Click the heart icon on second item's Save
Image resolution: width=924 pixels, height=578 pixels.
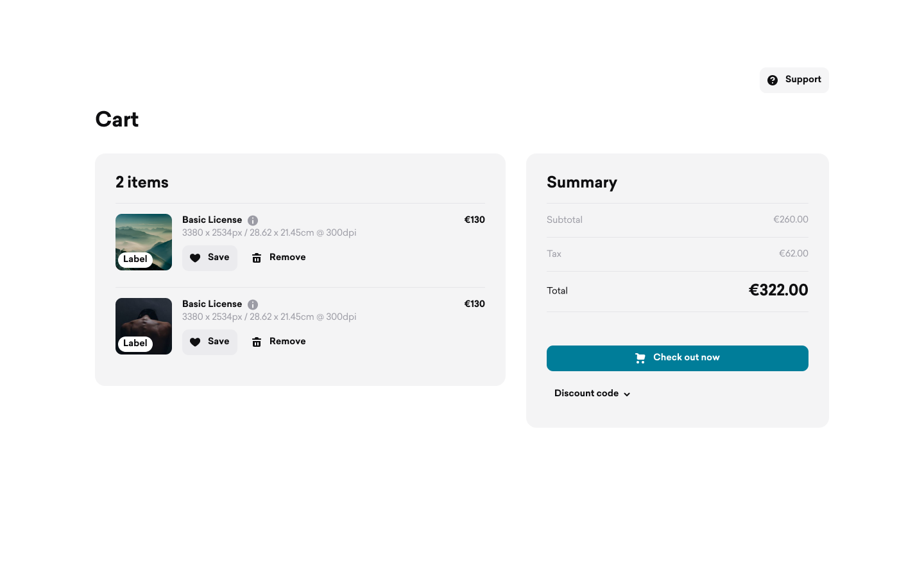[195, 342]
